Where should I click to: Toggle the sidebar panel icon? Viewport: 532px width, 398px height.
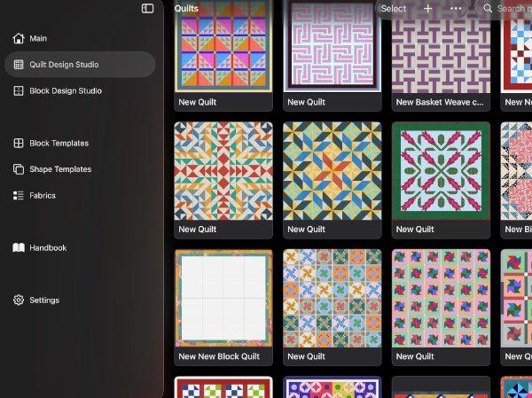147,9
